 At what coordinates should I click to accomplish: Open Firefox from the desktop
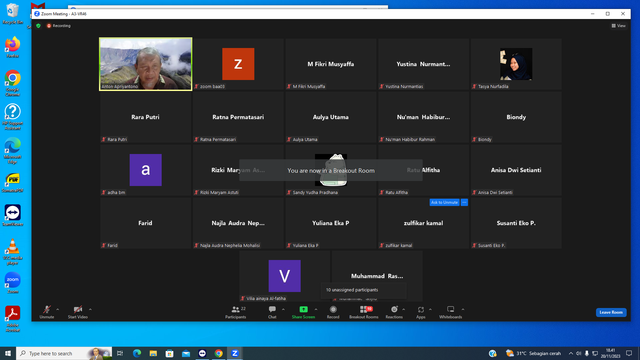[x=12, y=47]
